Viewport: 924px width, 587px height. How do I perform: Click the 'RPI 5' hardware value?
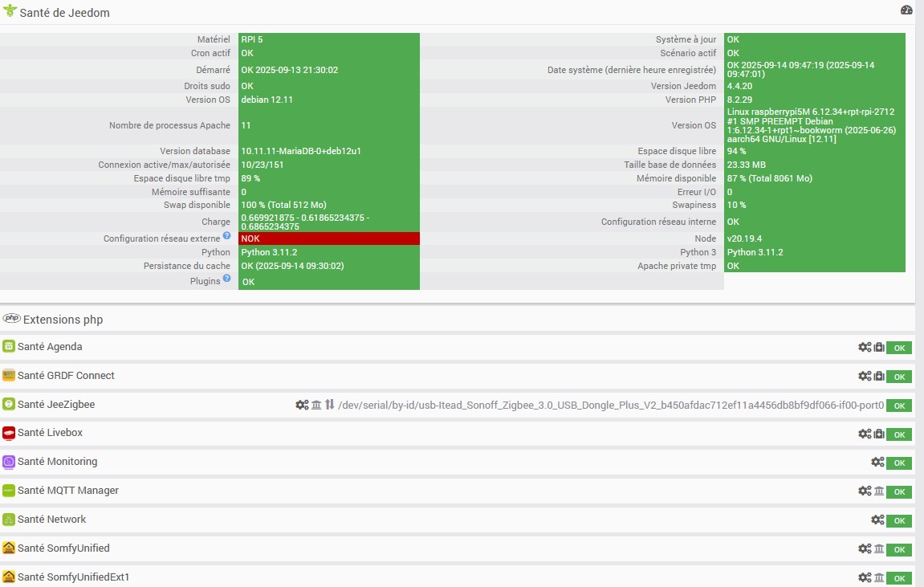point(252,39)
